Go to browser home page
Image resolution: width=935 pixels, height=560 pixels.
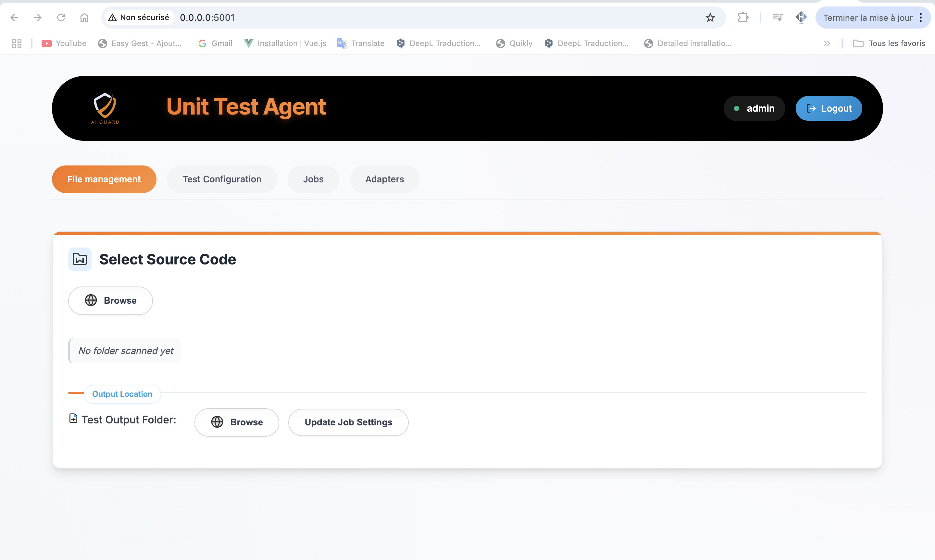(x=84, y=18)
